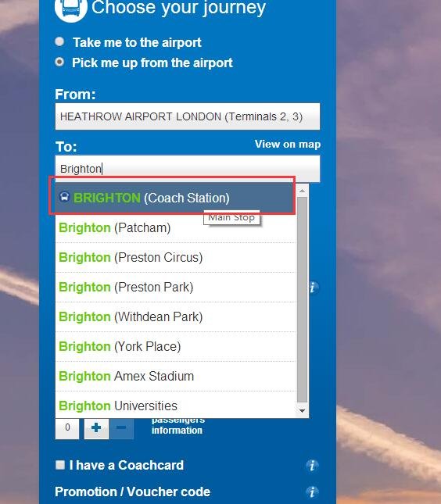
Task: Click the partly hidden info icon right of the dropdown list
Action: click(x=314, y=287)
